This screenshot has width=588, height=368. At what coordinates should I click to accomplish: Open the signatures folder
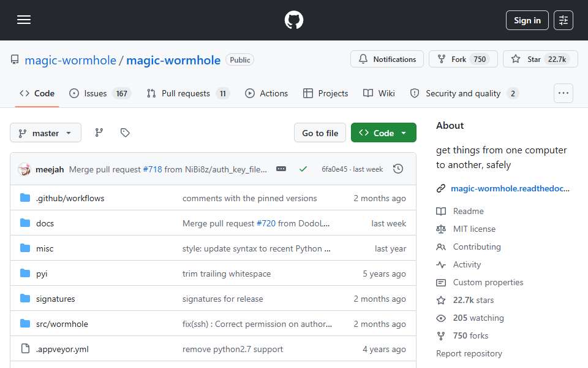(56, 299)
